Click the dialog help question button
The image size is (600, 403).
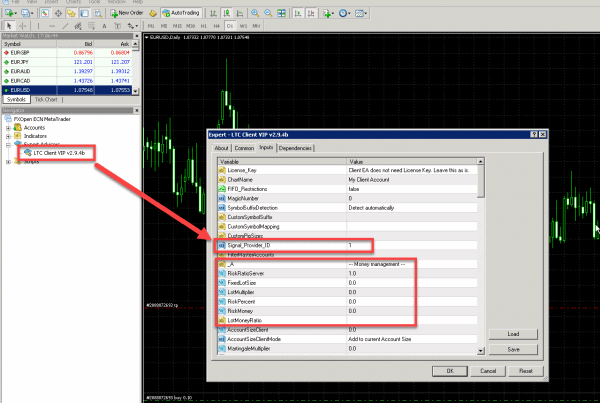coord(534,134)
